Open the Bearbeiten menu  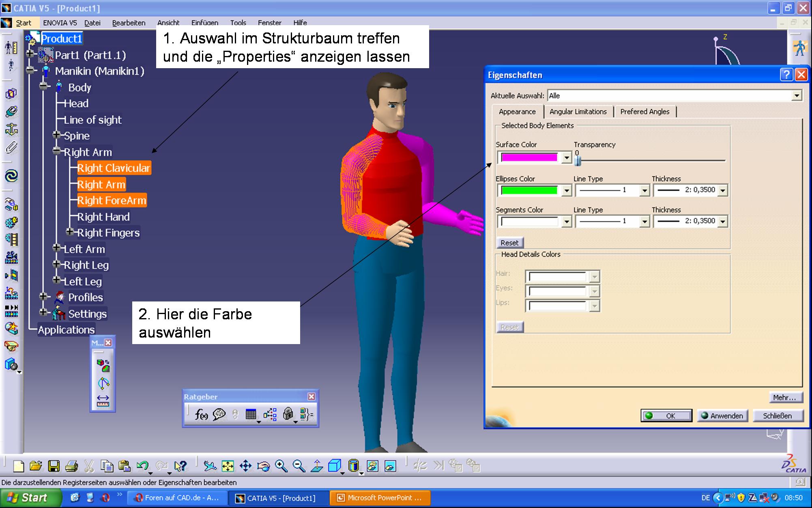[129, 23]
